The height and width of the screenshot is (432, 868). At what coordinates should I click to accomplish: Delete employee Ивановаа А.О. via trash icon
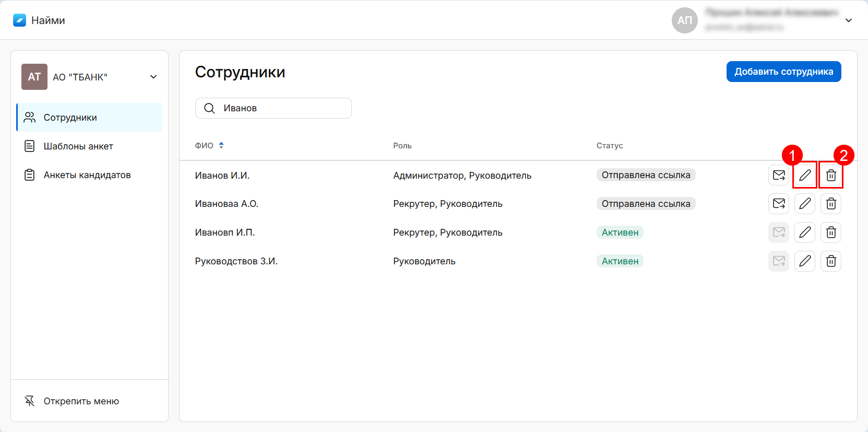pos(831,204)
